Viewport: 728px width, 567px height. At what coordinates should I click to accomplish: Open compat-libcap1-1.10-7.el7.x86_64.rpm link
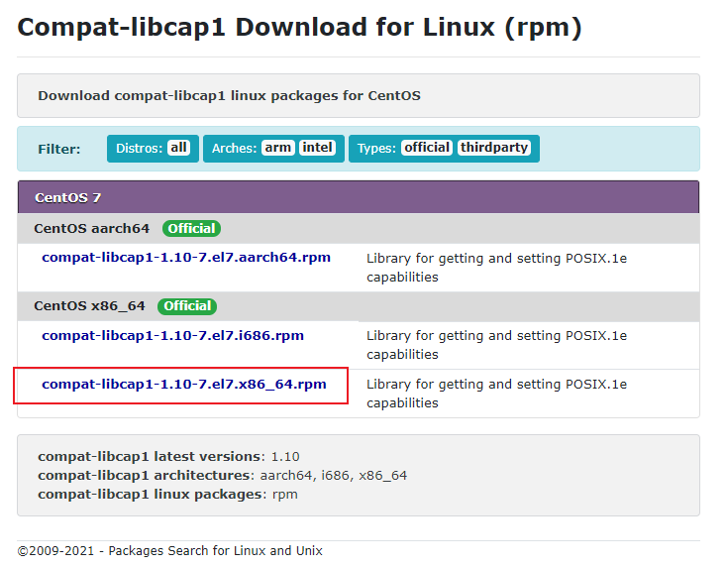[184, 385]
